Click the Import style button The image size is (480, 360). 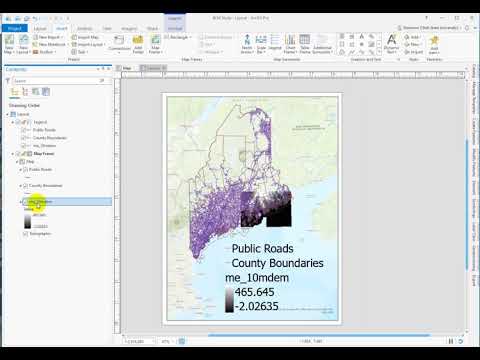point(413,52)
